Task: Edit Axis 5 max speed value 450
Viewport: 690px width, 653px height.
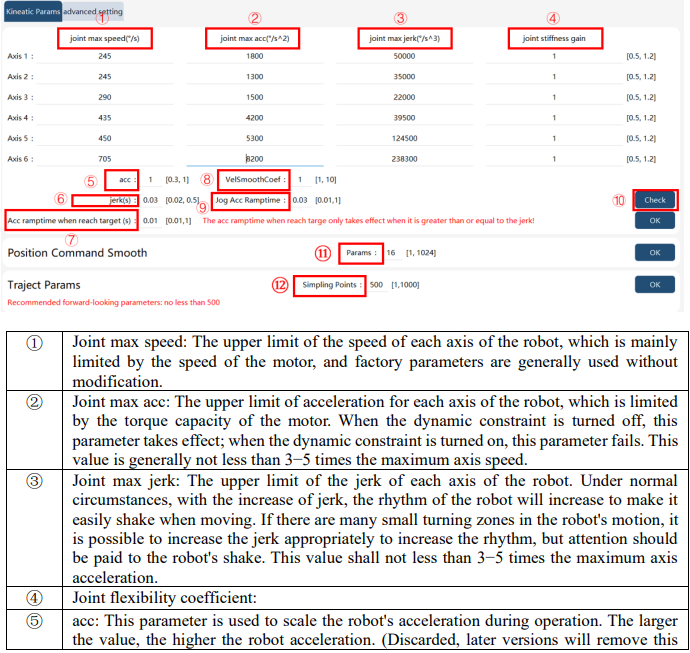Action: pyautogui.click(x=105, y=138)
